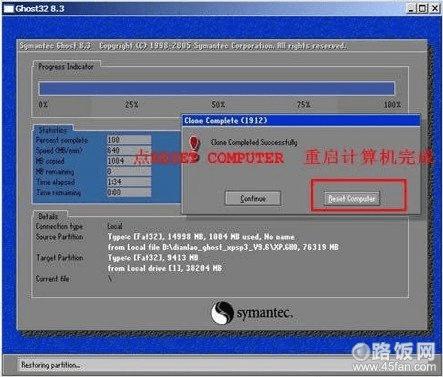Click the Progress Indicator group label

tap(66, 67)
